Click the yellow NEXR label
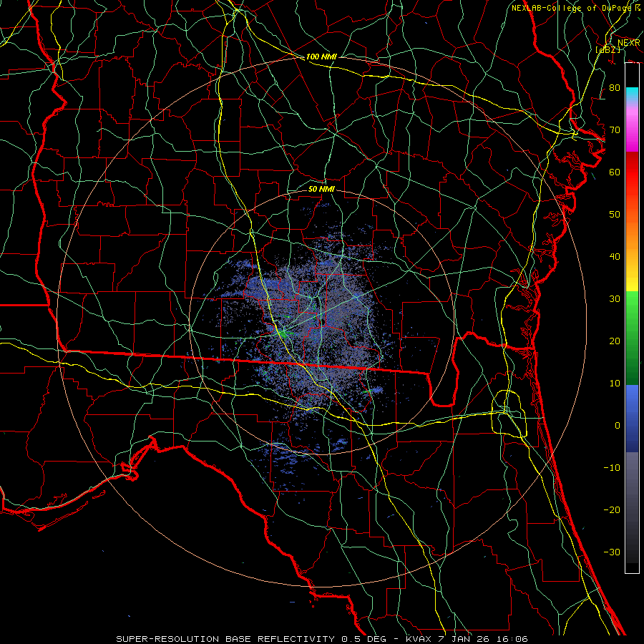The width and height of the screenshot is (644, 644). 629,43
